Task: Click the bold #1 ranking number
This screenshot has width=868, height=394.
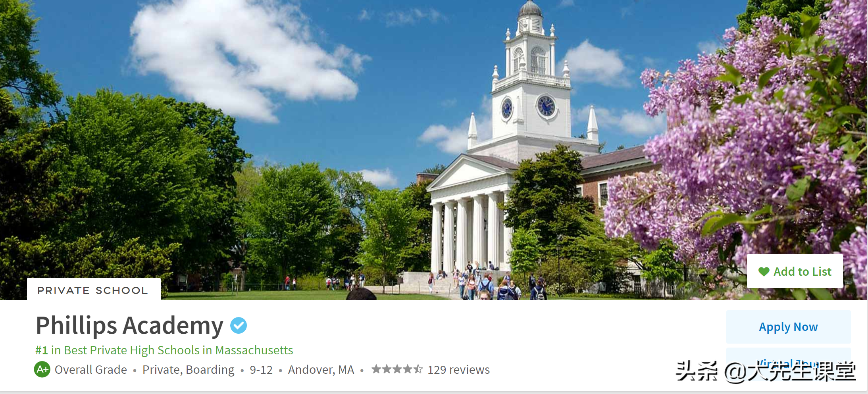Action: (42, 350)
